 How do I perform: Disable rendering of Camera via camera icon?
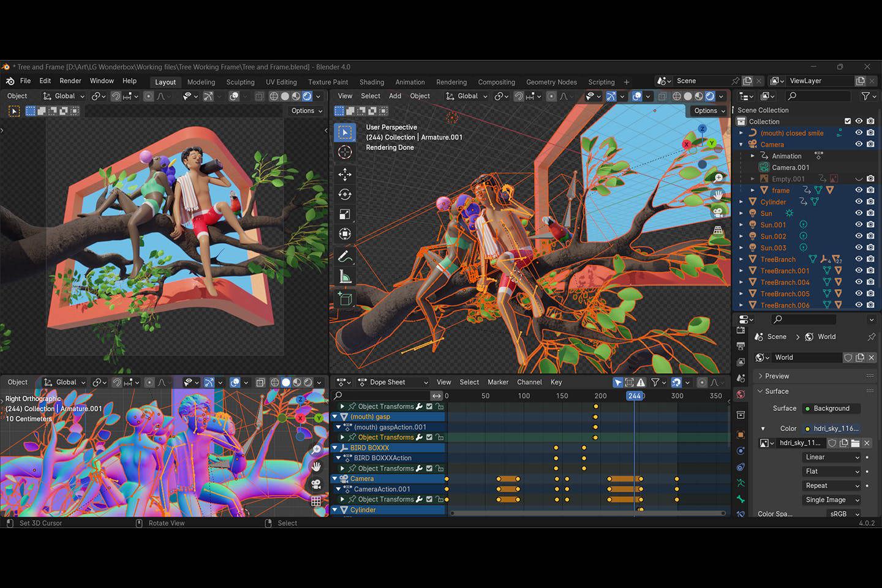(x=870, y=145)
